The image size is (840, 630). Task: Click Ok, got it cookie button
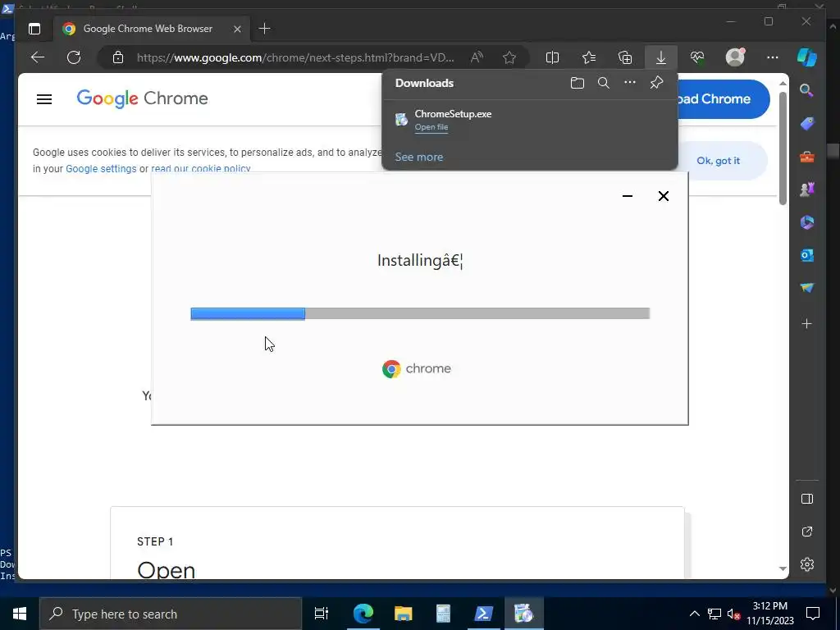tap(718, 161)
